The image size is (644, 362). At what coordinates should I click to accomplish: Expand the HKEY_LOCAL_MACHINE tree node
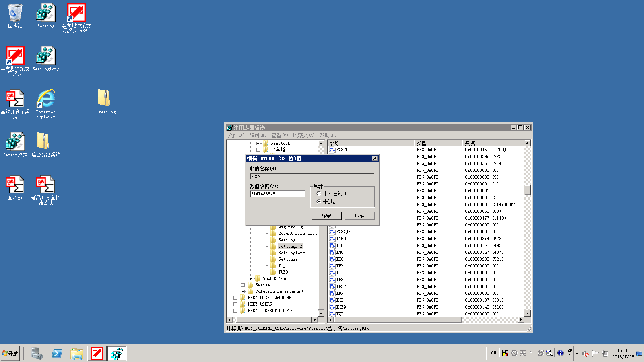235,298
